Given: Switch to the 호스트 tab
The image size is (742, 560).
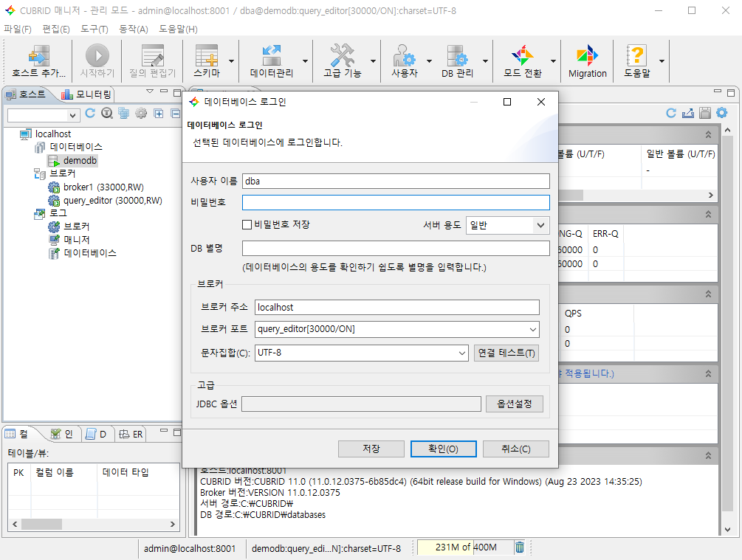Looking at the screenshot, I should tap(26, 94).
